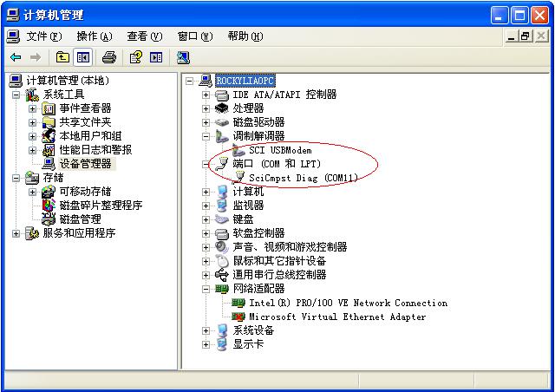Select SciCmpst Diag (COM11) port
555x392 pixels.
(x=304, y=178)
